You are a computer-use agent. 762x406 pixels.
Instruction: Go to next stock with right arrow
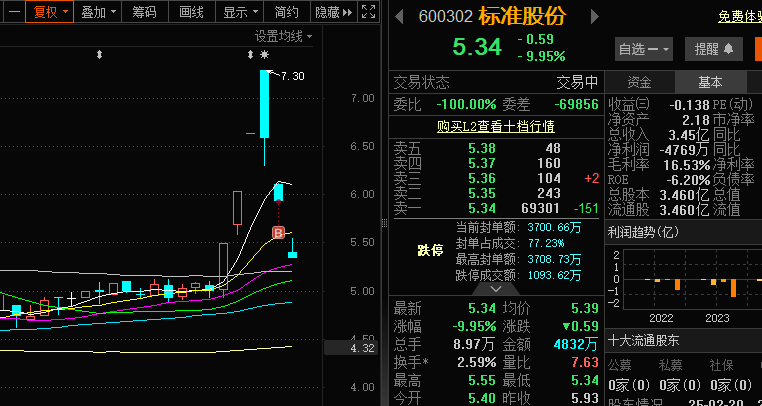coord(594,17)
